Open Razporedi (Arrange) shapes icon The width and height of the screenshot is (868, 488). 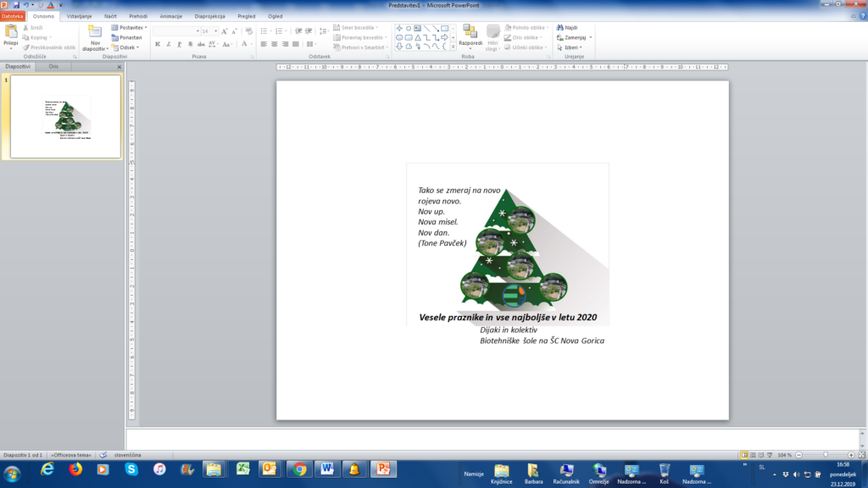point(470,32)
